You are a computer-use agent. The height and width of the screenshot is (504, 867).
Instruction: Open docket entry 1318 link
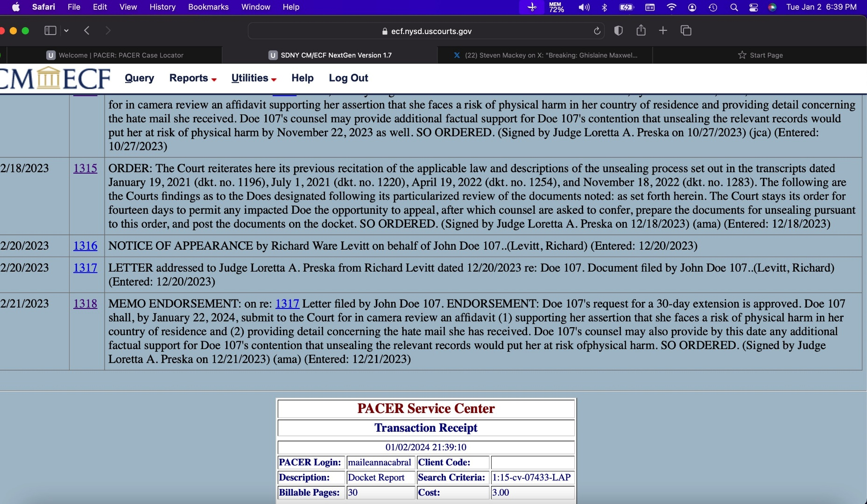[x=85, y=303]
